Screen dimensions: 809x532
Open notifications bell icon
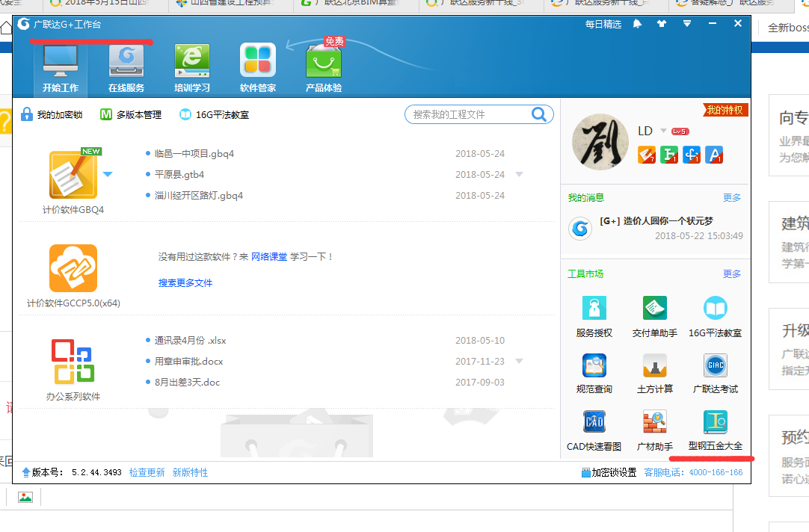(x=637, y=24)
